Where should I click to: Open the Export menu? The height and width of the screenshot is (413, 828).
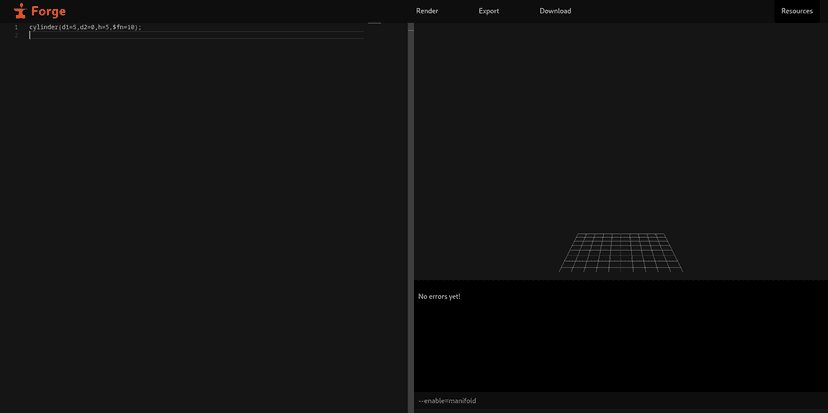pyautogui.click(x=489, y=11)
